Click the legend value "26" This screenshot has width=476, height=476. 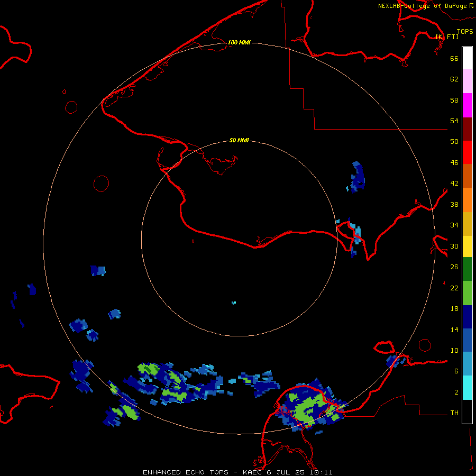454,267
